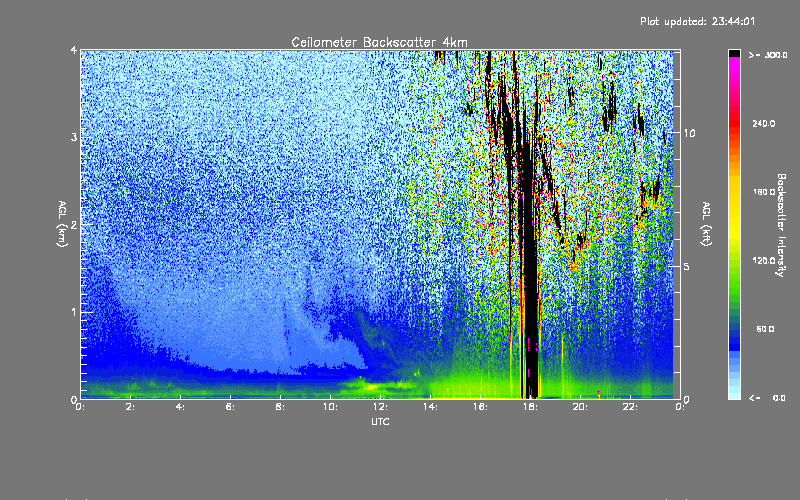Pick the black segment atop the colorbar
The width and height of the screenshot is (800, 500).
[734, 53]
